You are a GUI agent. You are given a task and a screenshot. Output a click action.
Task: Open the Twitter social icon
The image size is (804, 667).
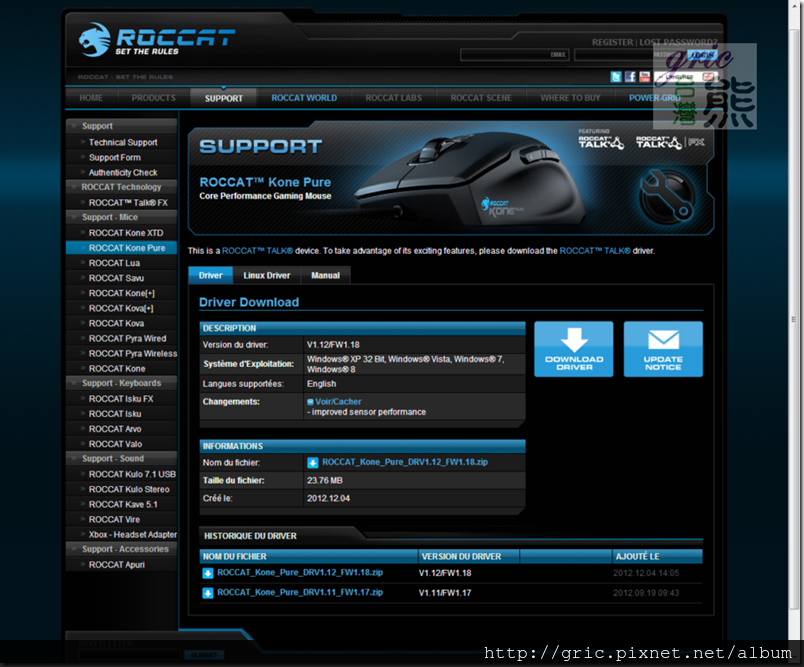click(616, 77)
